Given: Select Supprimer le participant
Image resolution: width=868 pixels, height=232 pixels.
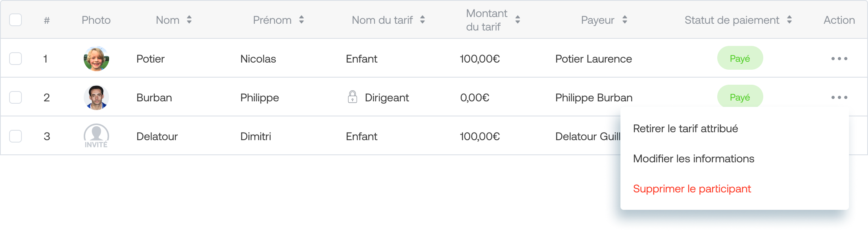Looking at the screenshot, I should coord(692,189).
